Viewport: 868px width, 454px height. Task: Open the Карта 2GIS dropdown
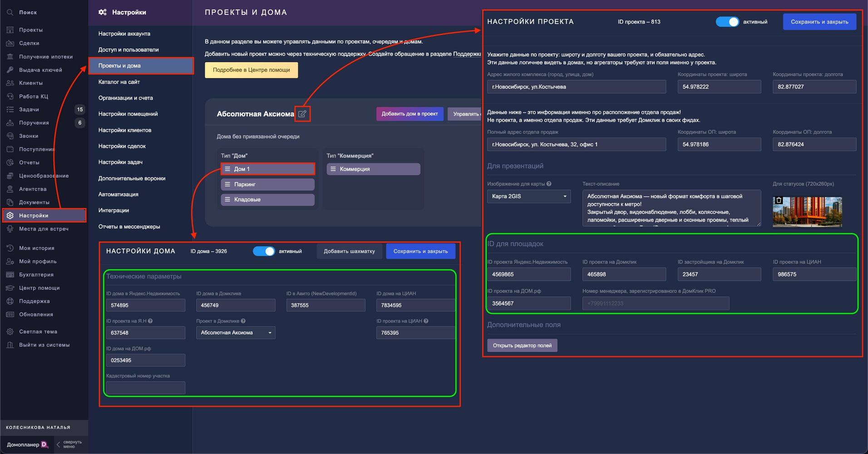click(x=528, y=196)
